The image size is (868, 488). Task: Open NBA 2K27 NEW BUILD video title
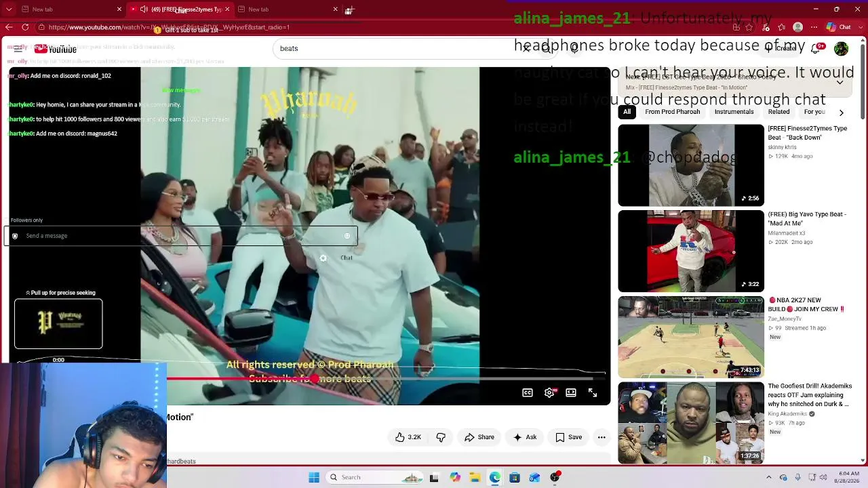[806, 304]
